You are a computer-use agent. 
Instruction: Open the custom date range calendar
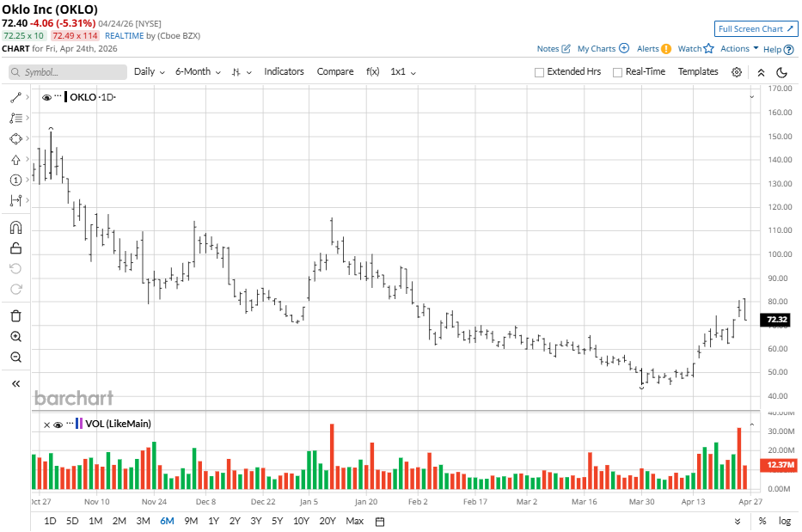(380, 522)
